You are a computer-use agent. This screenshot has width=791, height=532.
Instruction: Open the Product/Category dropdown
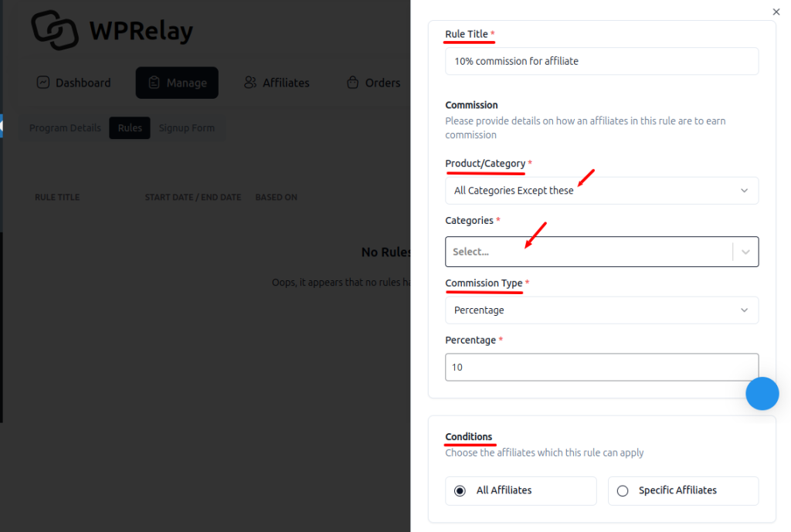pyautogui.click(x=602, y=191)
